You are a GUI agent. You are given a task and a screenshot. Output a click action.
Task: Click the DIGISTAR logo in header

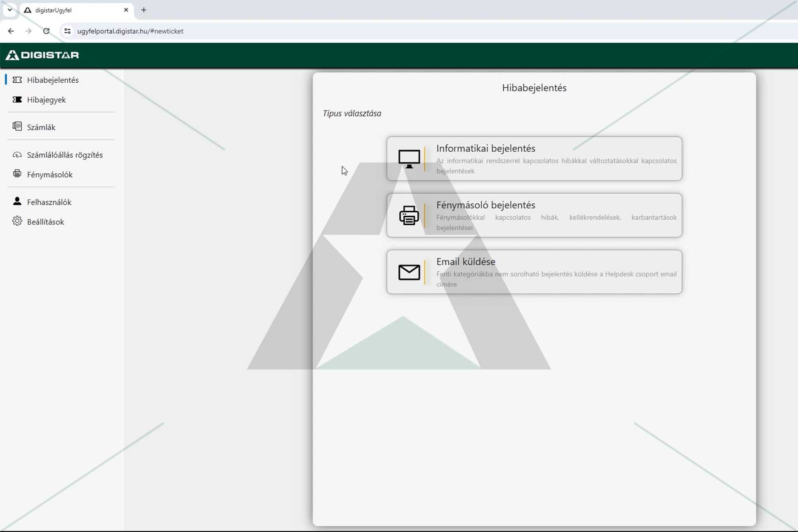[42, 55]
